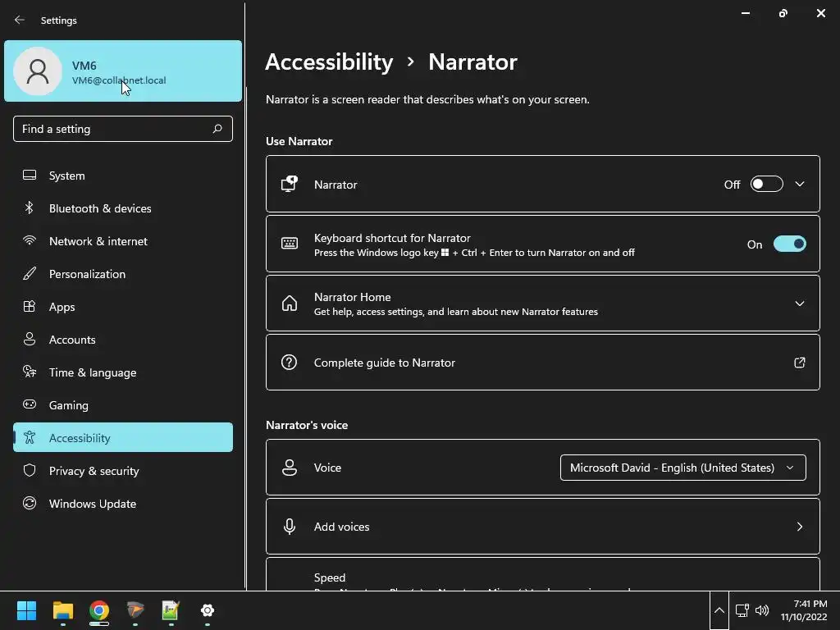
Task: Click the Personalization brush icon
Action: (30, 274)
